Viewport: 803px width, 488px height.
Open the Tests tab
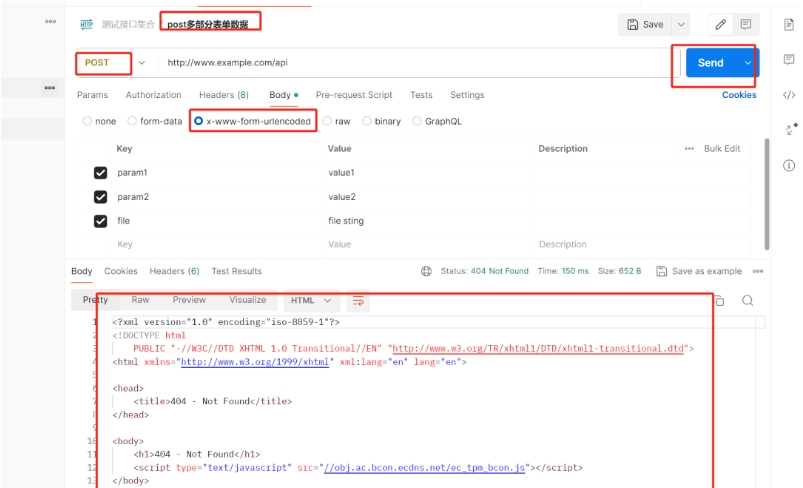421,95
